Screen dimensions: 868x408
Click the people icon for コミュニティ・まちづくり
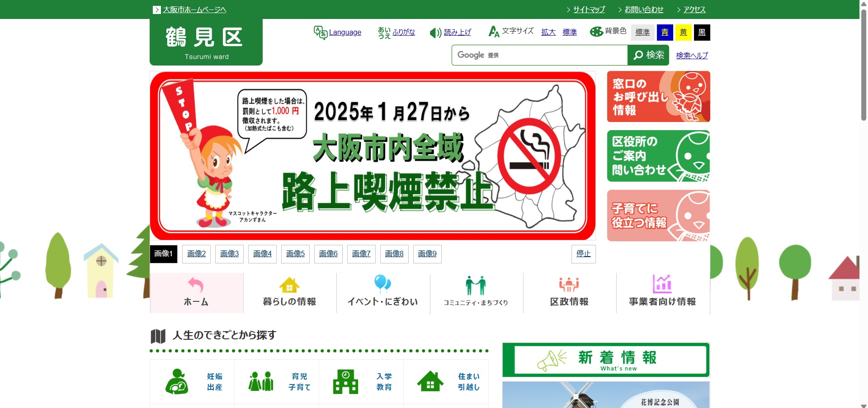click(476, 286)
